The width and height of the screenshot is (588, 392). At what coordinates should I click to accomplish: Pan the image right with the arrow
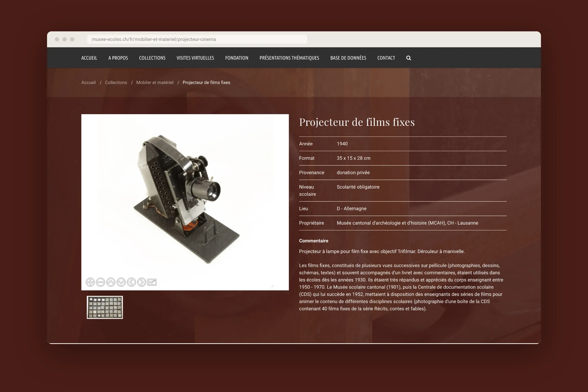142,282
